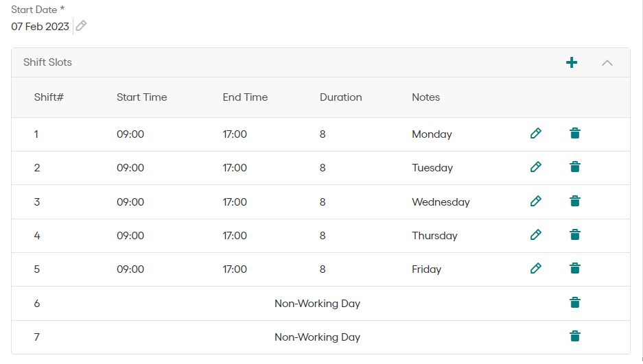The image size is (643, 364).
Task: Edit the Thursday shift
Action: pyautogui.click(x=536, y=235)
